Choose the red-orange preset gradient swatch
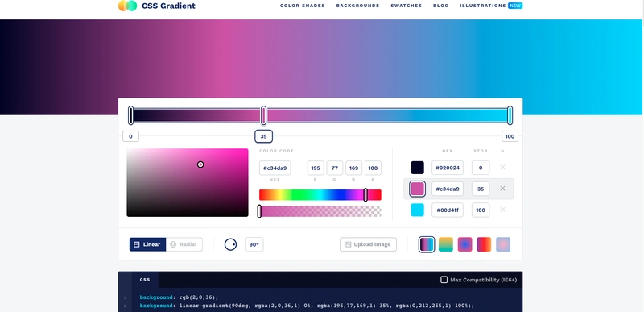Viewport: 644px width, 312px height. click(484, 244)
